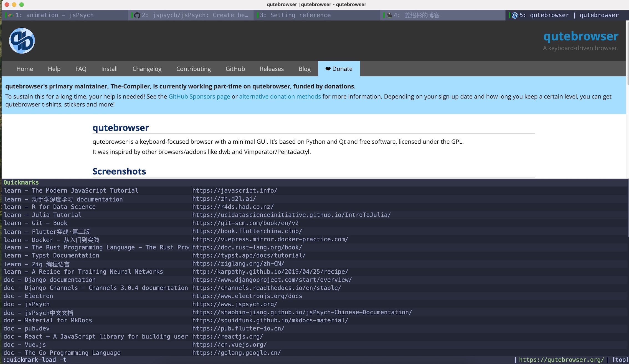Click the jsPsych favicon on tab 1
The image size is (629, 364).
(x=11, y=15)
